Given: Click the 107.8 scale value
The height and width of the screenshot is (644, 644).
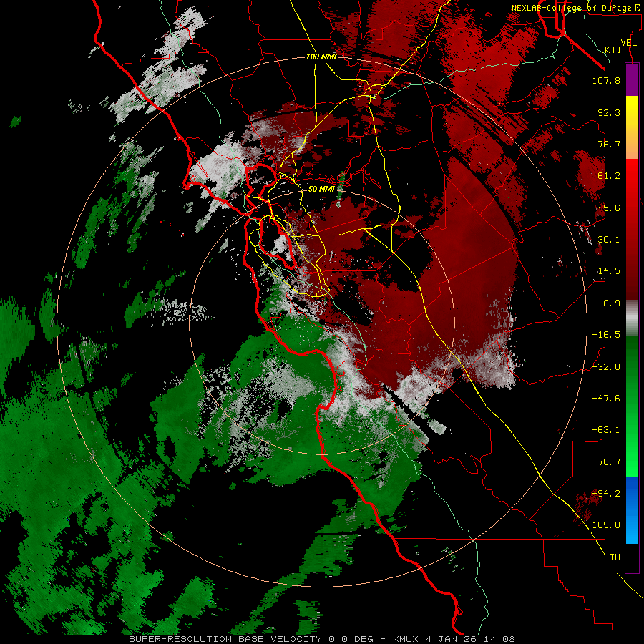Looking at the screenshot, I should [606, 80].
